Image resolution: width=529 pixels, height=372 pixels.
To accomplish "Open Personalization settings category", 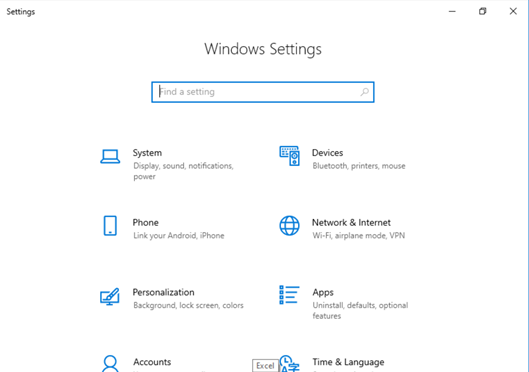I will (172, 298).
